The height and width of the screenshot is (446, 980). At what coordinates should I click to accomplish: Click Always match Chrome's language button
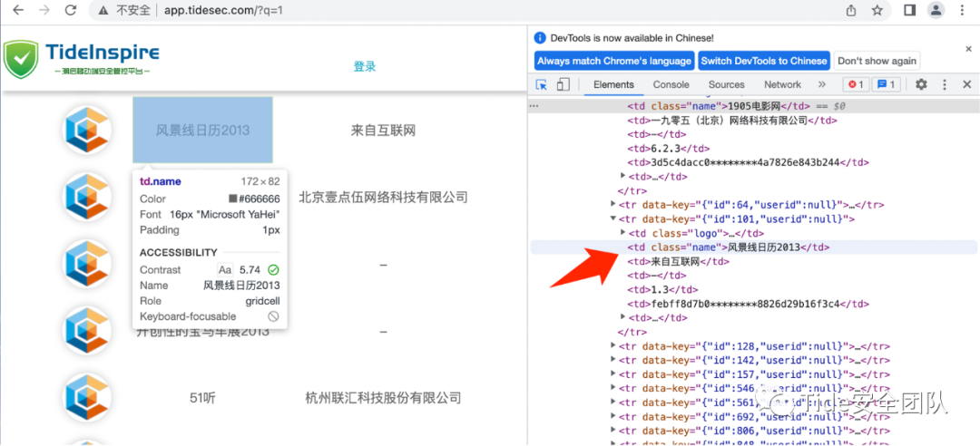tap(614, 61)
